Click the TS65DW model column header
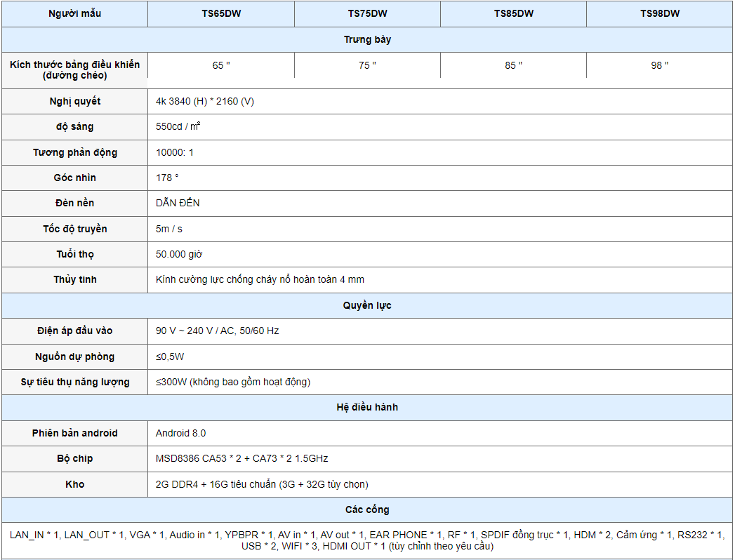 (x=220, y=13)
